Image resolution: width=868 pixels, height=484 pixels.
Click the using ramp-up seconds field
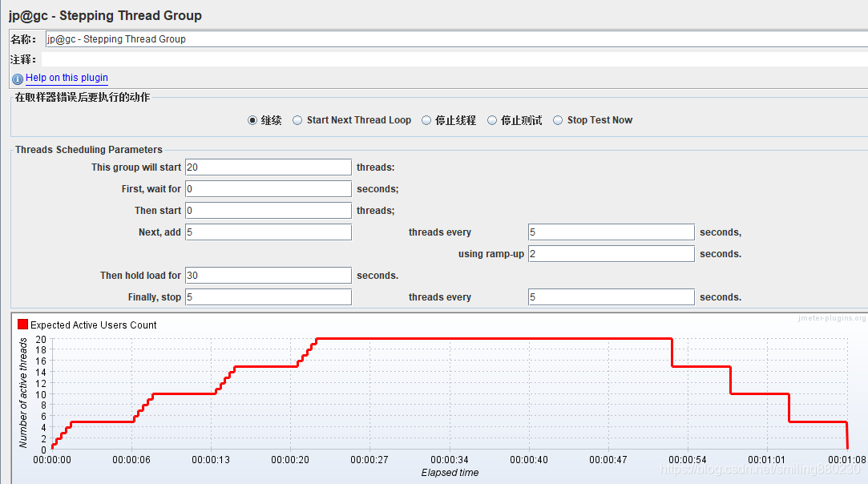(x=612, y=254)
